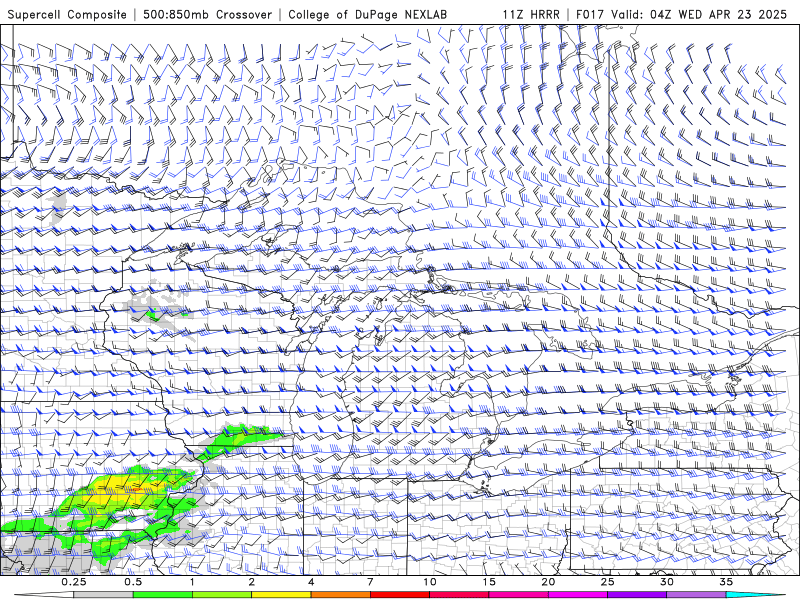Screen dimensions: 800x600
Task: Click the '10' color scale label
Action: (x=430, y=582)
